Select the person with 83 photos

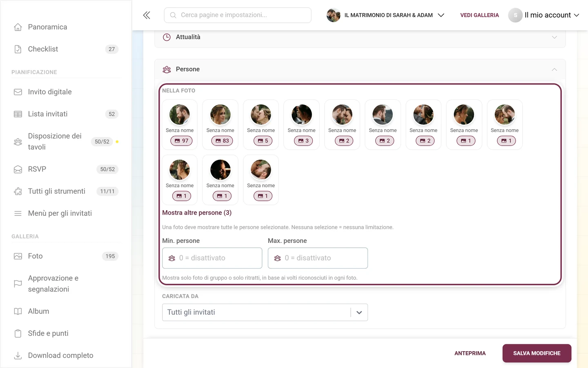point(220,125)
